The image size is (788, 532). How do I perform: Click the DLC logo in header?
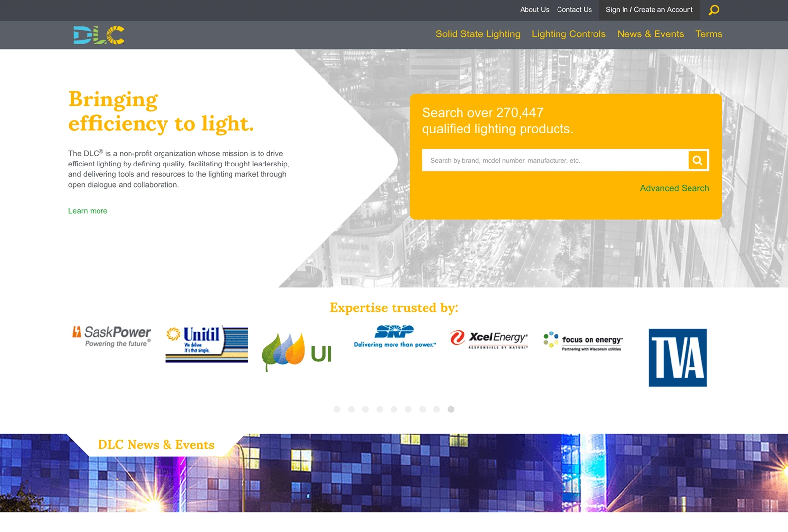click(99, 35)
